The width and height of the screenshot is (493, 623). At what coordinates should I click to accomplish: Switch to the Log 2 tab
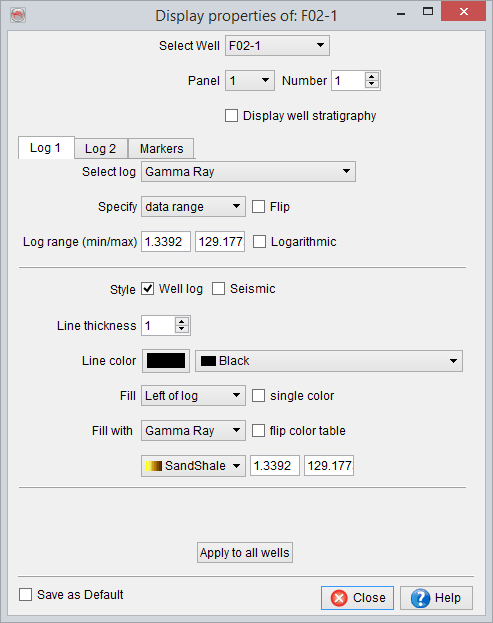coord(101,149)
